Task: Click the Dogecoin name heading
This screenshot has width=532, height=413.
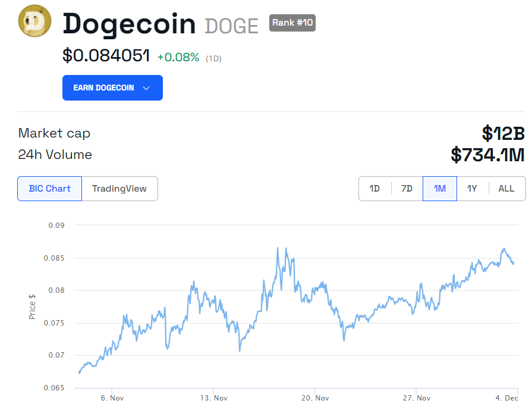Action: (x=129, y=24)
